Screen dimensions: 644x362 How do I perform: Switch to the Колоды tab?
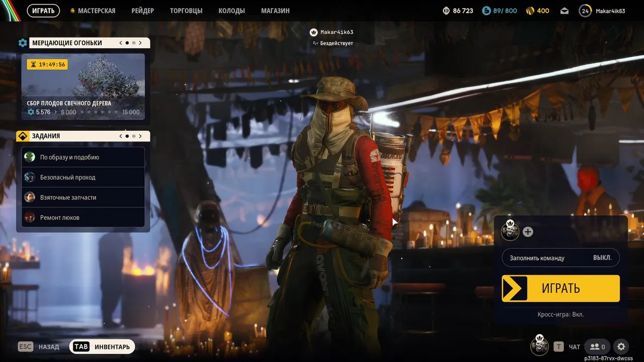(231, 11)
